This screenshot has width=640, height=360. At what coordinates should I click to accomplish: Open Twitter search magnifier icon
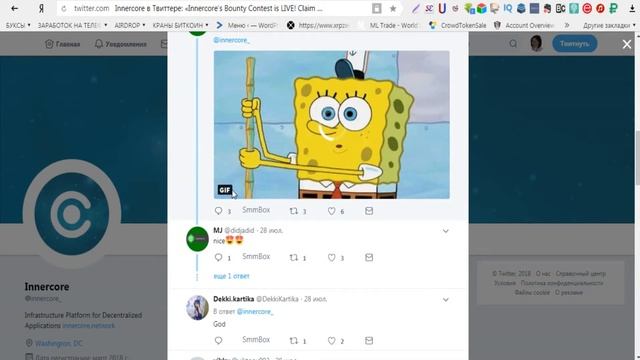tap(513, 44)
